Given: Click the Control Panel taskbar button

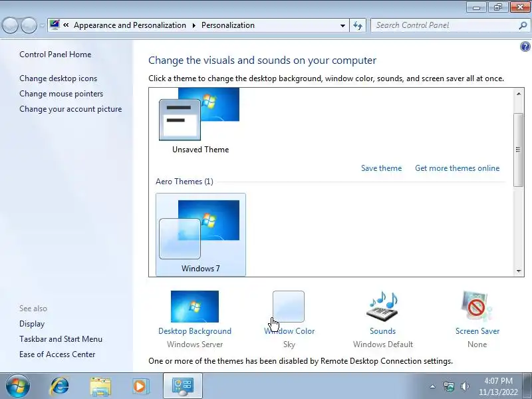Looking at the screenshot, I should 182,386.
